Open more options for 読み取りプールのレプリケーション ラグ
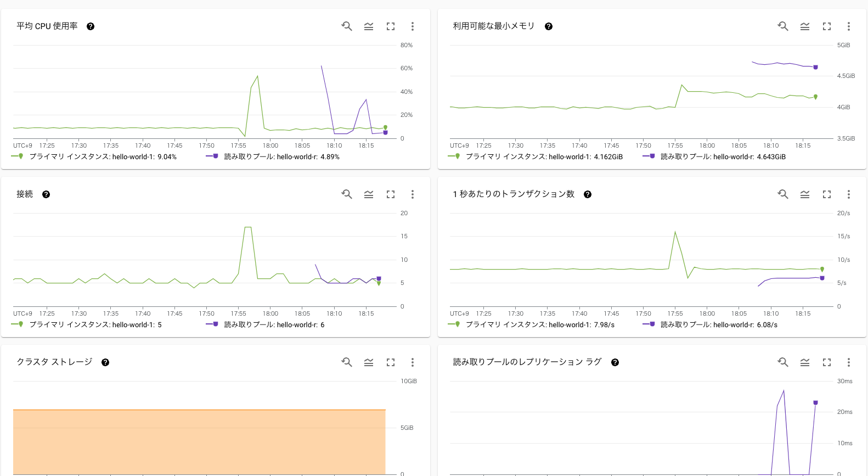 pyautogui.click(x=849, y=362)
